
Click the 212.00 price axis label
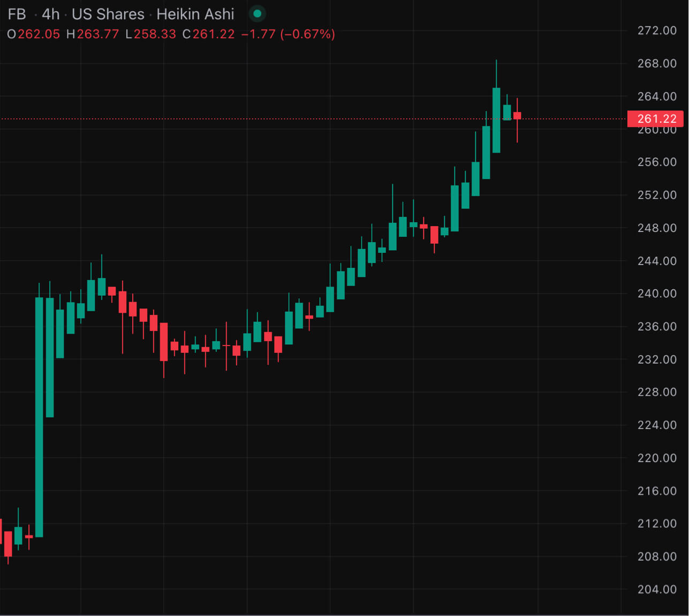click(x=657, y=523)
